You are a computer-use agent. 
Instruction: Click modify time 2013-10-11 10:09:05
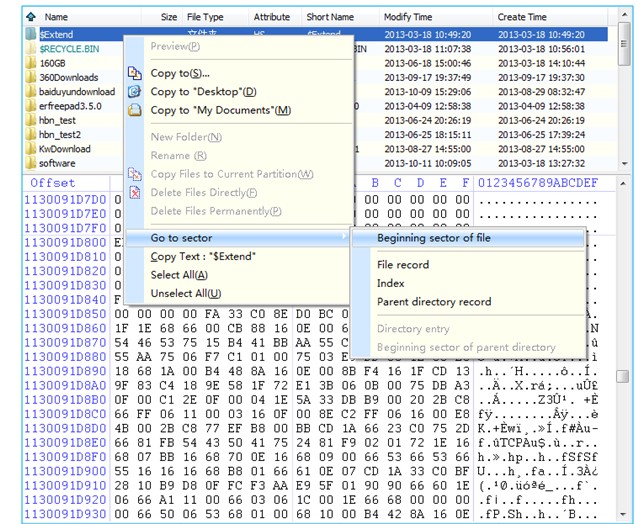coord(428,163)
